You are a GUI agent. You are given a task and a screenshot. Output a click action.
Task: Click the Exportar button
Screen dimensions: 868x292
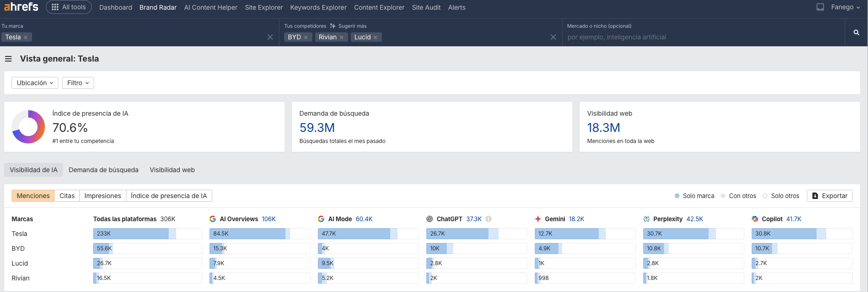(830, 196)
